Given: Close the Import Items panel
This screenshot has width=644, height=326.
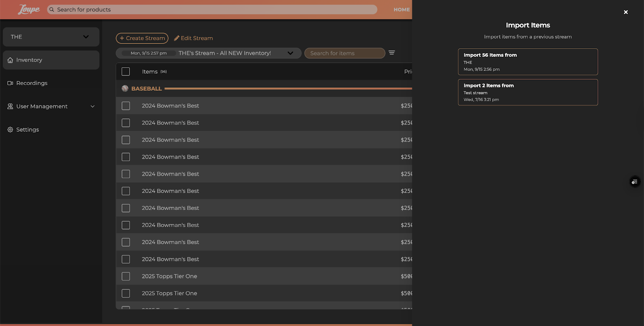Looking at the screenshot, I should (625, 12).
